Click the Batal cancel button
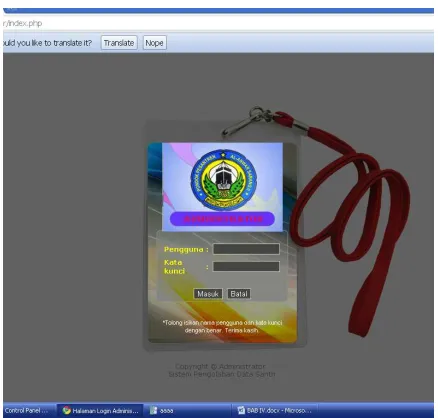Image resolution: width=438 pixels, height=418 pixels. click(239, 294)
